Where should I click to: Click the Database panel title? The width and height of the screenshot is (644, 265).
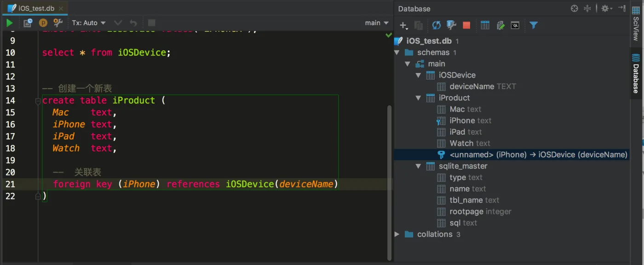[x=414, y=9]
